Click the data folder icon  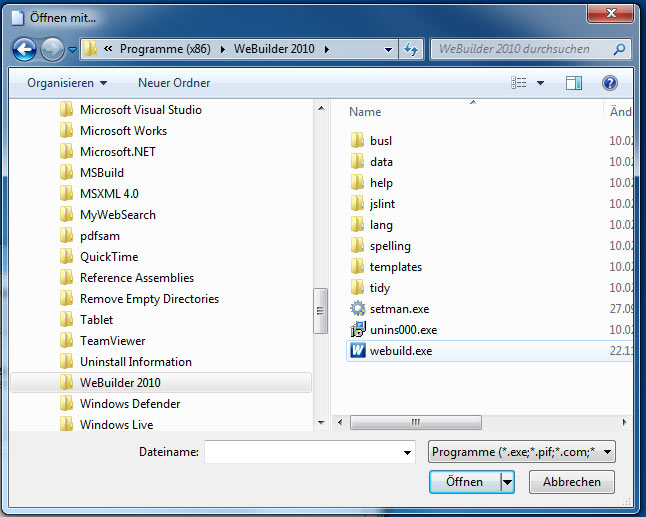tap(357, 161)
